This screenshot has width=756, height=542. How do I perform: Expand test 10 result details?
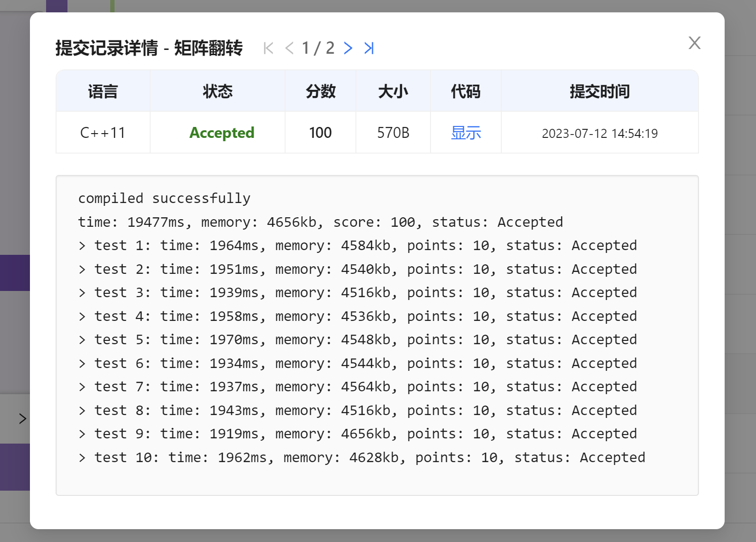pos(82,458)
